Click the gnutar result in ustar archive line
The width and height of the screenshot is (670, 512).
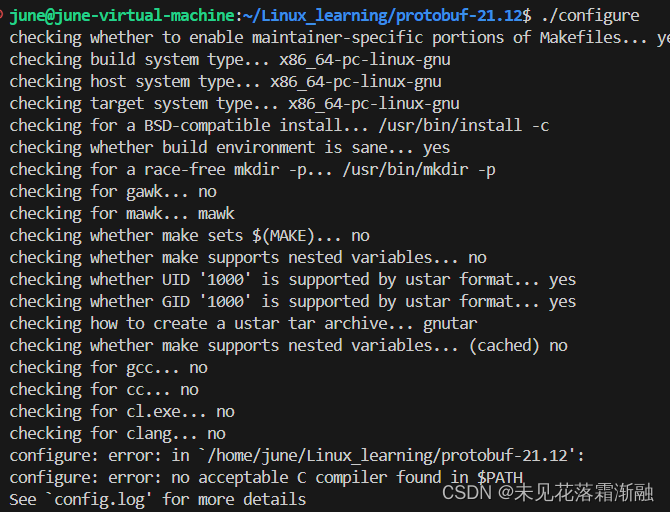tap(450, 324)
